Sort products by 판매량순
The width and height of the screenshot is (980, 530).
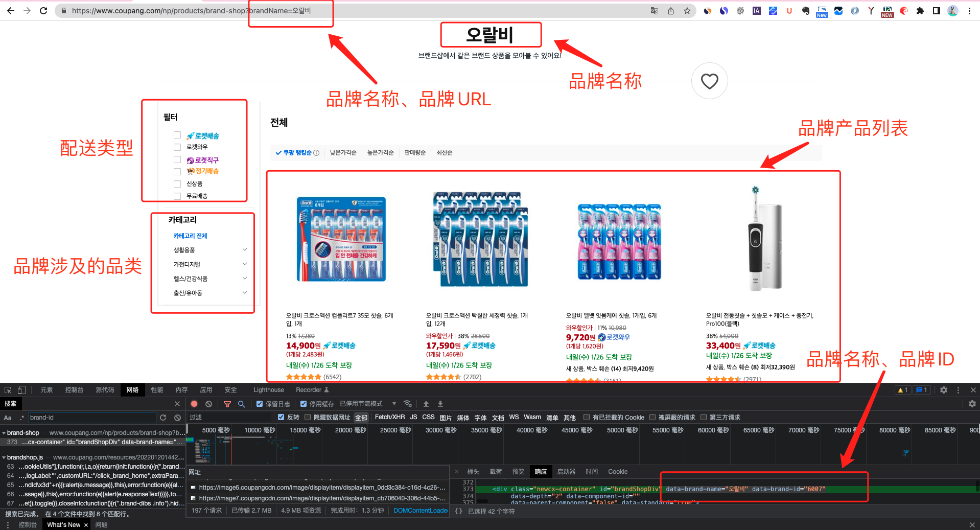415,153
